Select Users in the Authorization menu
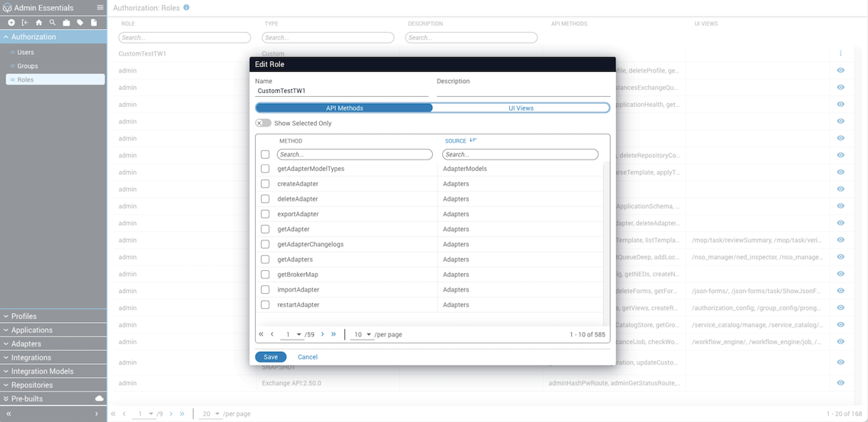The image size is (868, 422). tap(25, 53)
